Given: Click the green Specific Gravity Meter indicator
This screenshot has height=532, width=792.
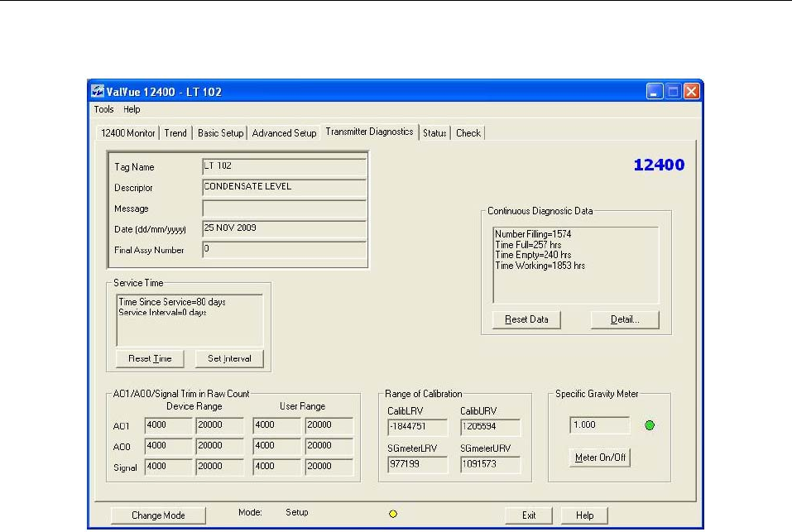Looking at the screenshot, I should pos(650,426).
